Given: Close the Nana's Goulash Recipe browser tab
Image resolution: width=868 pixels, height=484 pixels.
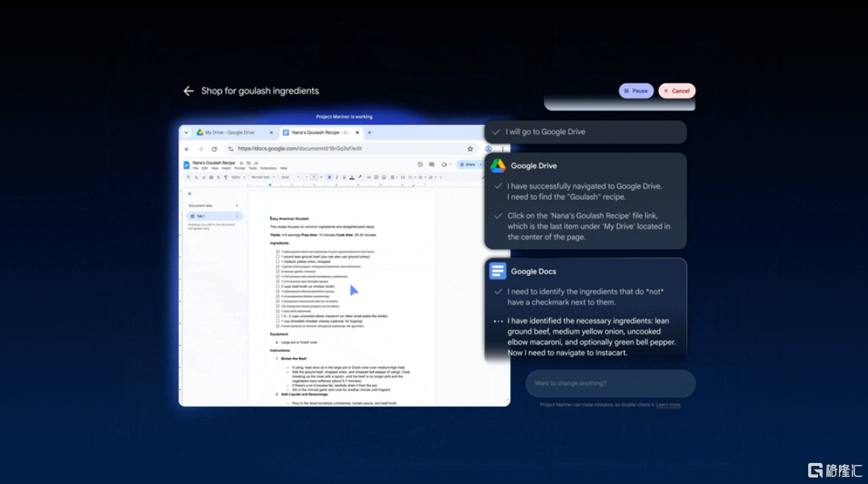Looking at the screenshot, I should 358,133.
